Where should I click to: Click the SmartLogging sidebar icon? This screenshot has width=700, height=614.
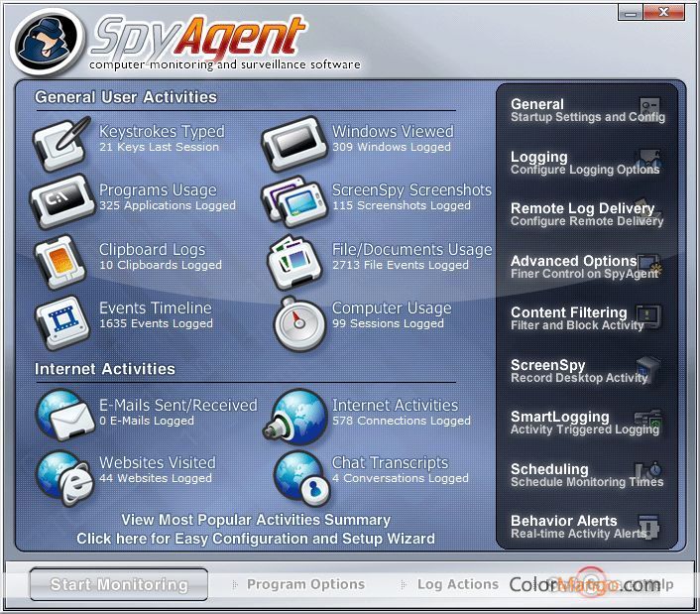(x=648, y=420)
